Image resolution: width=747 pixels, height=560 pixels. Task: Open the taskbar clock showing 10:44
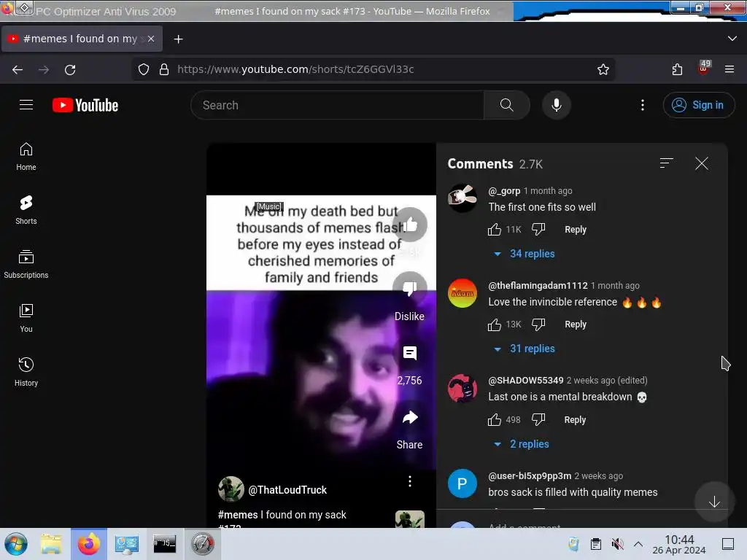point(679,544)
